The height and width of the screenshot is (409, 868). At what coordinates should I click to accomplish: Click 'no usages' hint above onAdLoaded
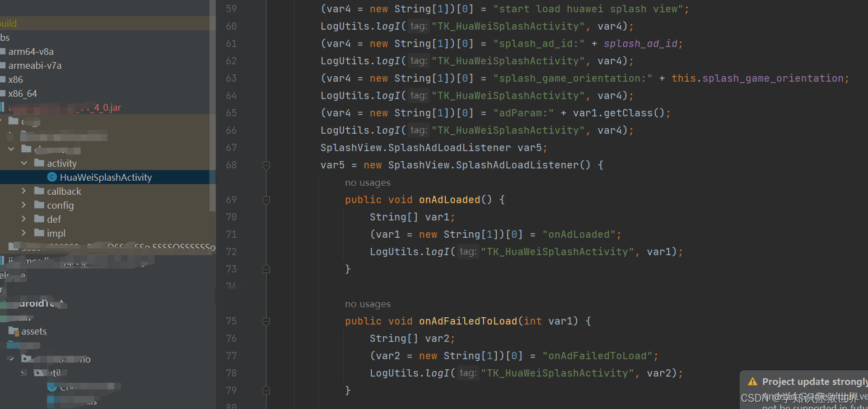[367, 182]
